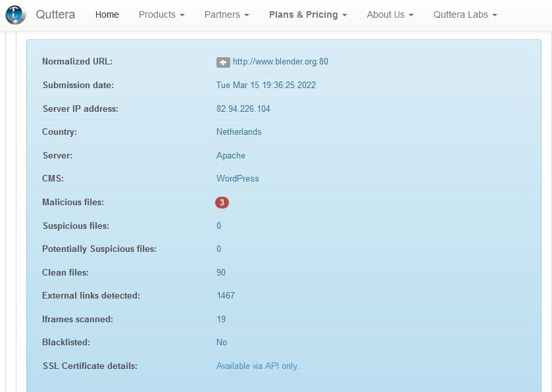Open the About Us dropdown
The height and width of the screenshot is (392, 552).
tap(390, 14)
